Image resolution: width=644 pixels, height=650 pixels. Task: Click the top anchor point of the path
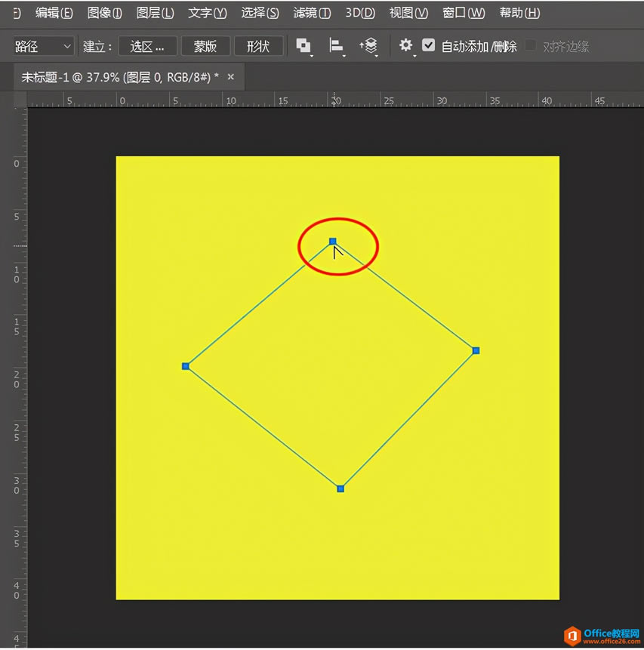(333, 242)
